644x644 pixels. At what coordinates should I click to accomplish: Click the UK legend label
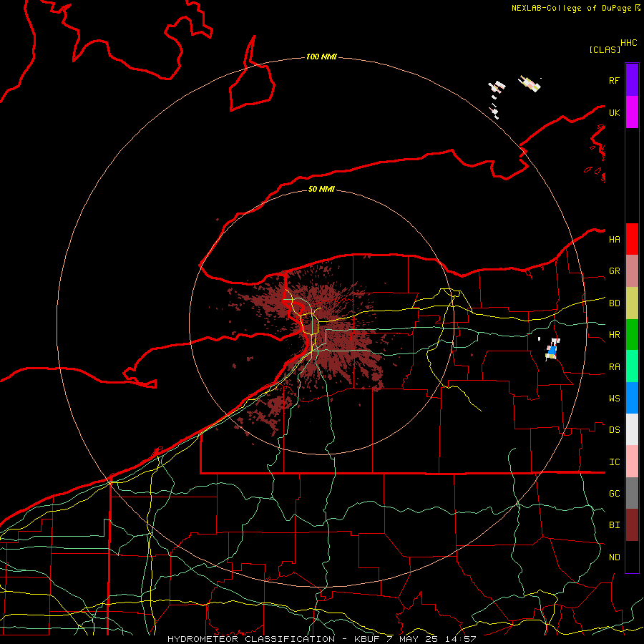(614, 112)
